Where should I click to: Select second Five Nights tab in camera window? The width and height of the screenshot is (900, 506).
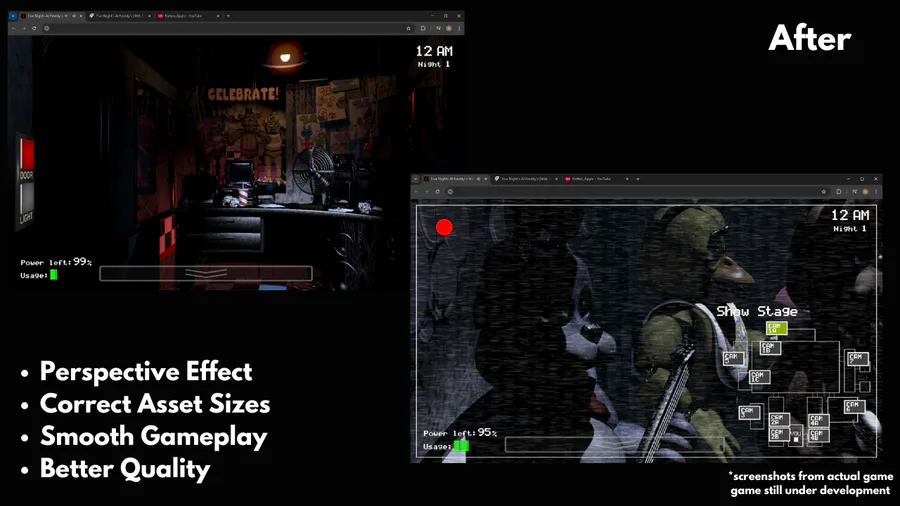pyautogui.click(x=525, y=179)
